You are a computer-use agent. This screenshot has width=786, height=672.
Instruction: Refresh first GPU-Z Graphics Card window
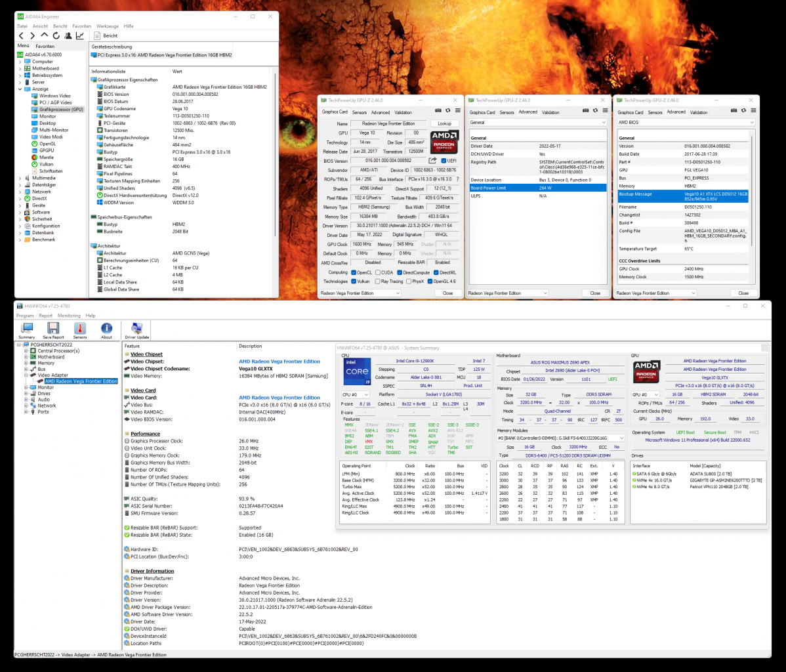click(447, 110)
